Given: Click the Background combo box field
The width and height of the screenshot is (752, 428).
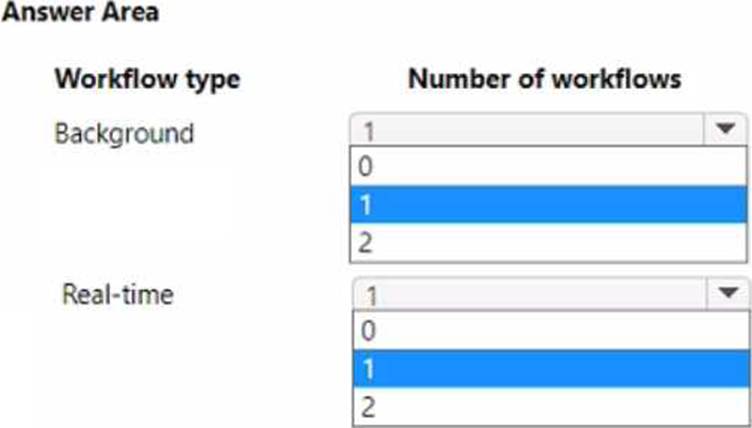Looking at the screenshot, I should [530, 131].
